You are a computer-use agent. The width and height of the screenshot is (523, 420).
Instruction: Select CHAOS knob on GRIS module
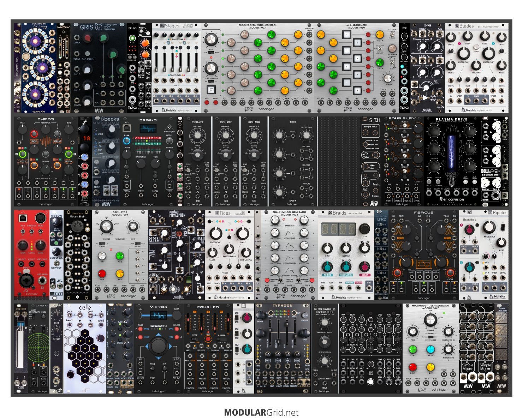point(87,101)
